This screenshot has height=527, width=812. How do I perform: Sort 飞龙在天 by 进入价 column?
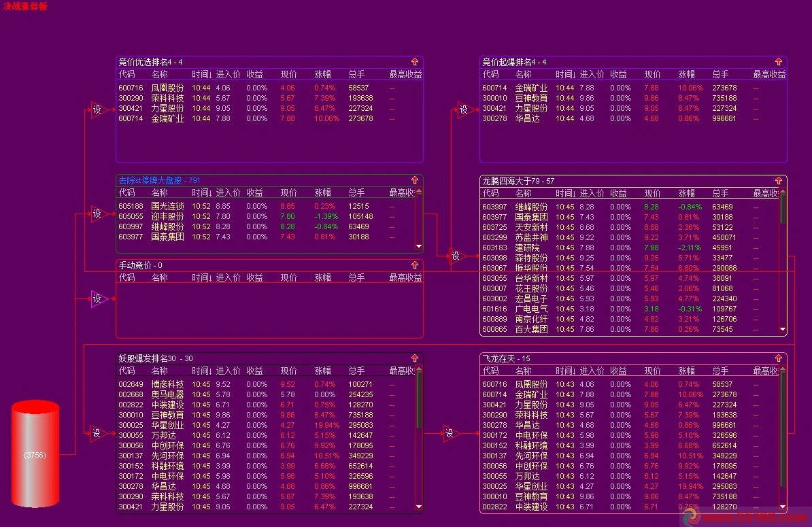[x=592, y=371]
